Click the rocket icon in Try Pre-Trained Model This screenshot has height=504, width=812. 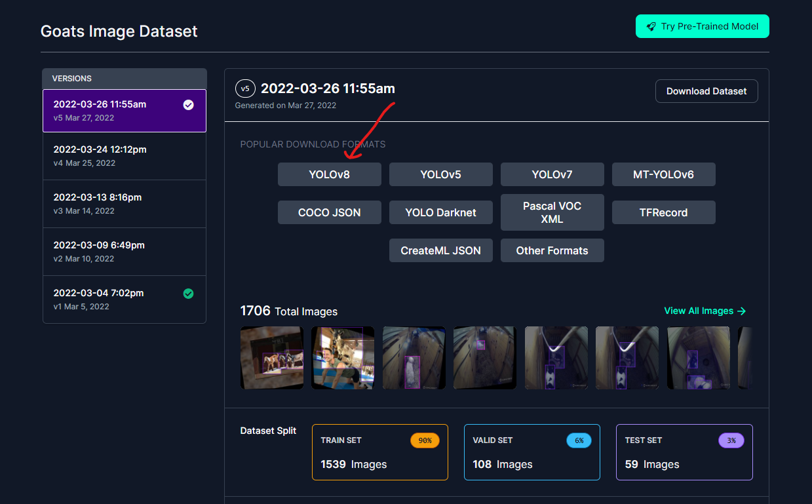(651, 27)
